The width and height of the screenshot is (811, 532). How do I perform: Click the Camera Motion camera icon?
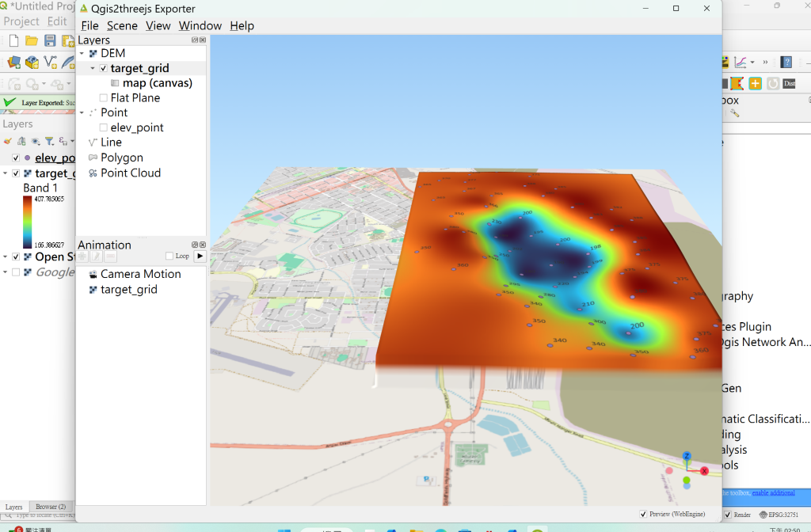(x=93, y=274)
